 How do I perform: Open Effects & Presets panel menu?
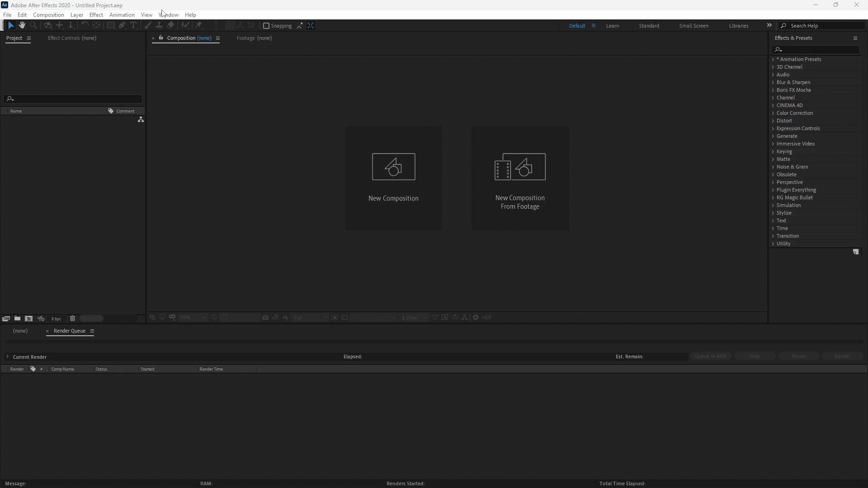[855, 38]
